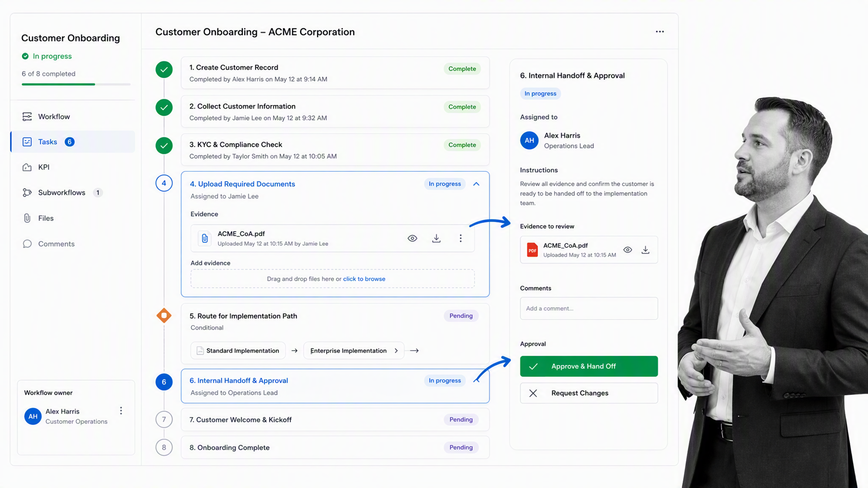The height and width of the screenshot is (488, 868).
Task: Click green checkmark for KYC & Compliance Check
Action: (x=164, y=146)
